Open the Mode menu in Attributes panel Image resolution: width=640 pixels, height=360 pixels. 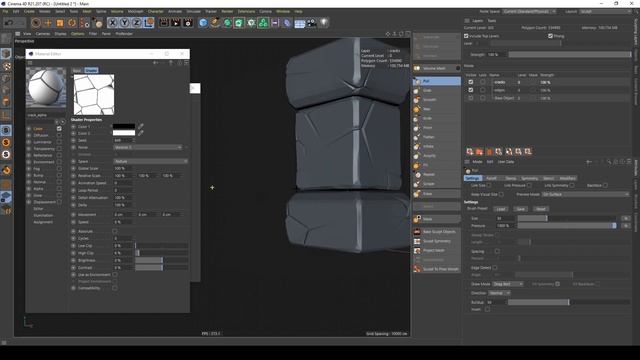tap(477, 162)
